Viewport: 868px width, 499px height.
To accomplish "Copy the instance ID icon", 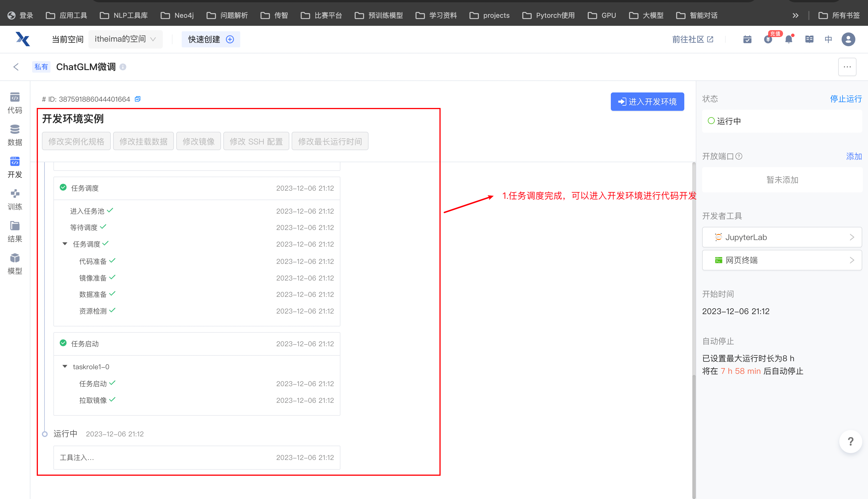I will click(138, 99).
